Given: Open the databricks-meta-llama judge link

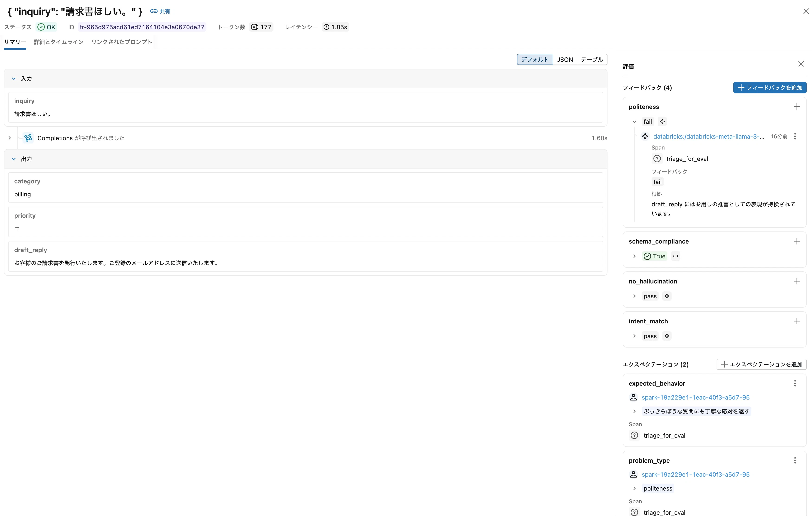Looking at the screenshot, I should pos(709,137).
